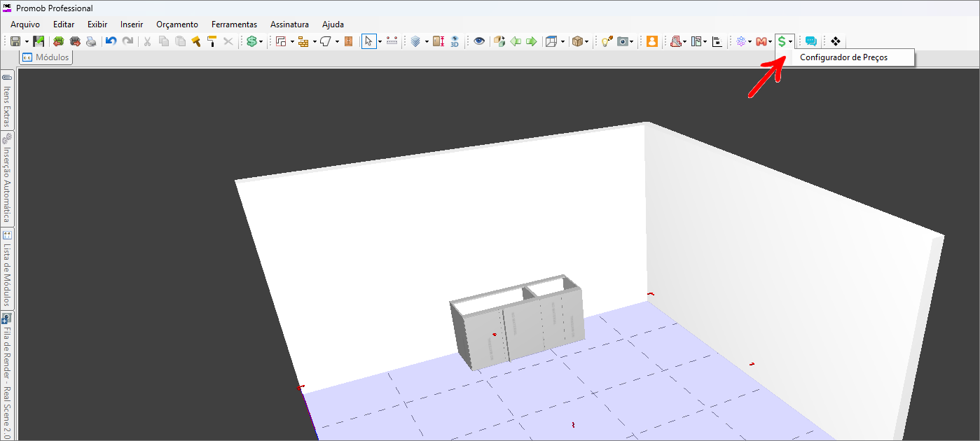980x441 pixels.
Task: Click the brick wall icon
Action: pyautogui.click(x=303, y=41)
